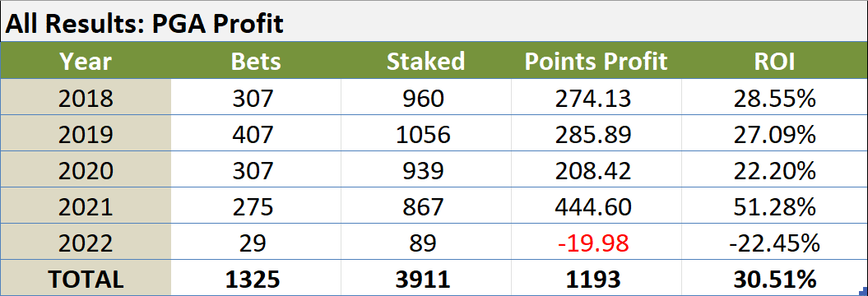Select the Points Profit header cell

click(x=596, y=62)
